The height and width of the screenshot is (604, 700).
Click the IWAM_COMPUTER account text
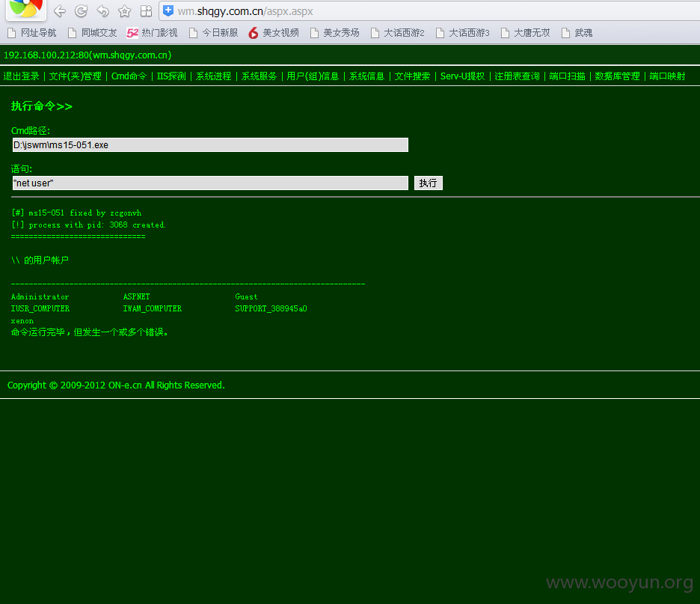tap(153, 308)
